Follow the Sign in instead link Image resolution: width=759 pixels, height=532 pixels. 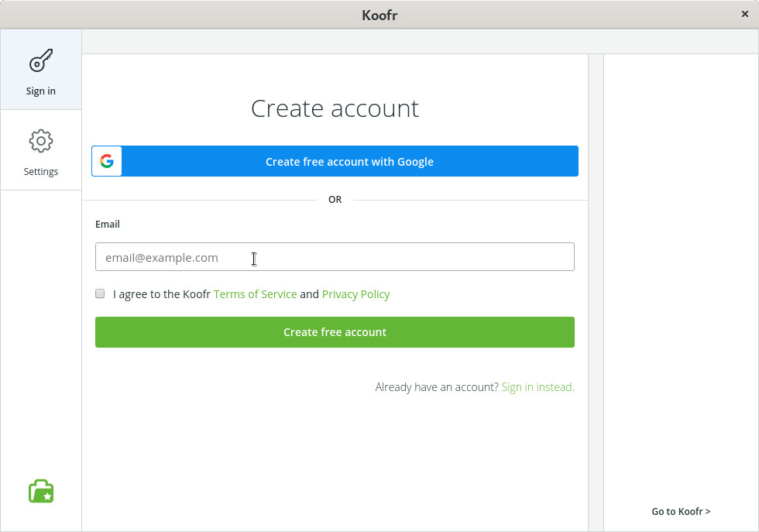pyautogui.click(x=537, y=387)
